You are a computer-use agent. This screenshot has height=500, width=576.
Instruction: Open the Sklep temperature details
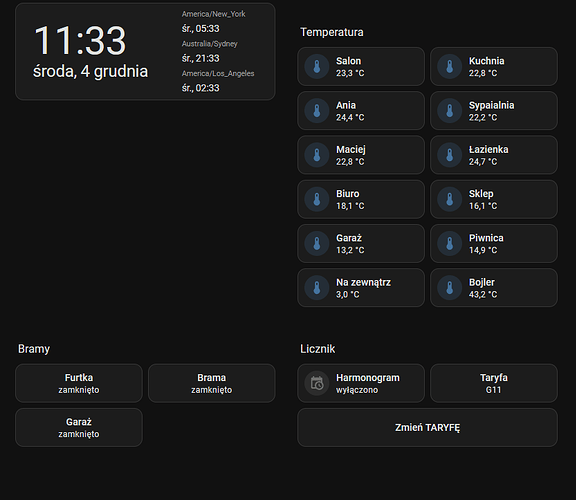(494, 199)
